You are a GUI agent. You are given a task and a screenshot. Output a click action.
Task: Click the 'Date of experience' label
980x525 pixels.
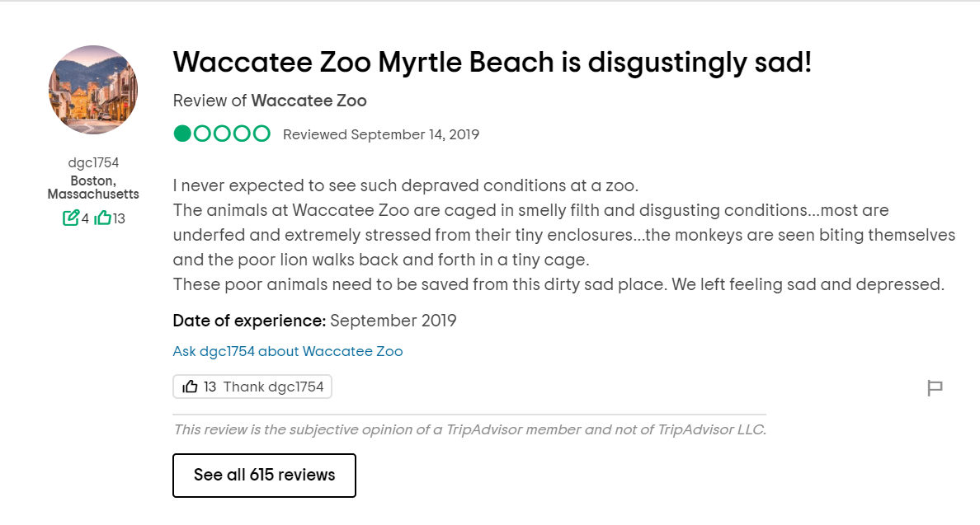(x=249, y=321)
